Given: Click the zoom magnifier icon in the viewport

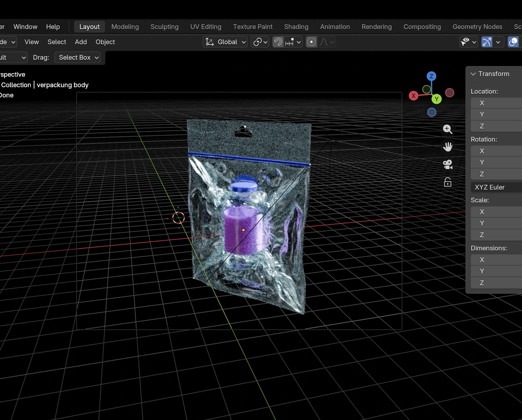Looking at the screenshot, I should click(x=447, y=129).
